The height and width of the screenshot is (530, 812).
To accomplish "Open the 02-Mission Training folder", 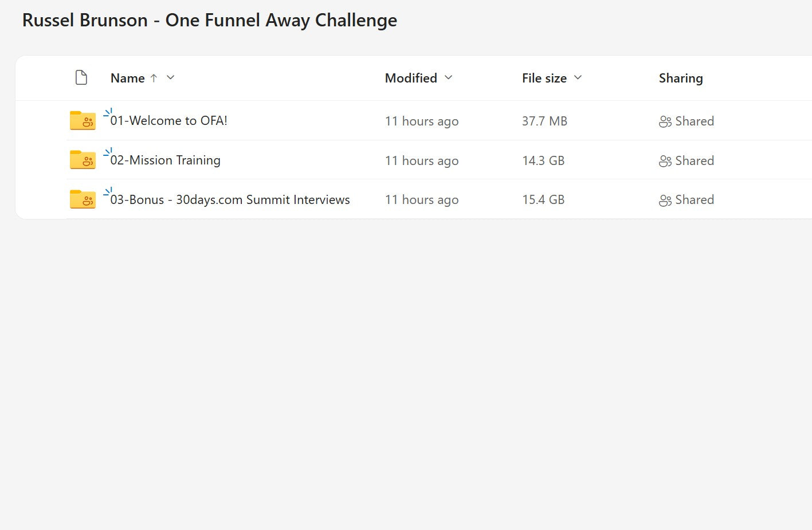I will pos(165,160).
